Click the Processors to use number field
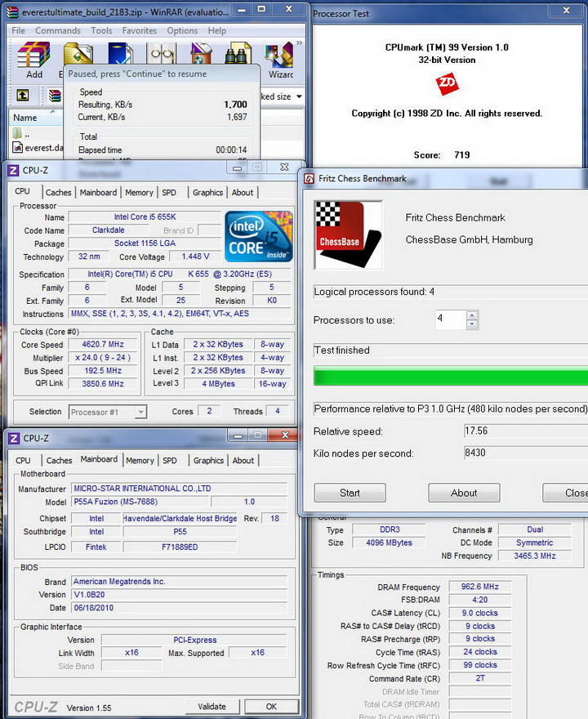The width and height of the screenshot is (588, 719). pyautogui.click(x=450, y=319)
